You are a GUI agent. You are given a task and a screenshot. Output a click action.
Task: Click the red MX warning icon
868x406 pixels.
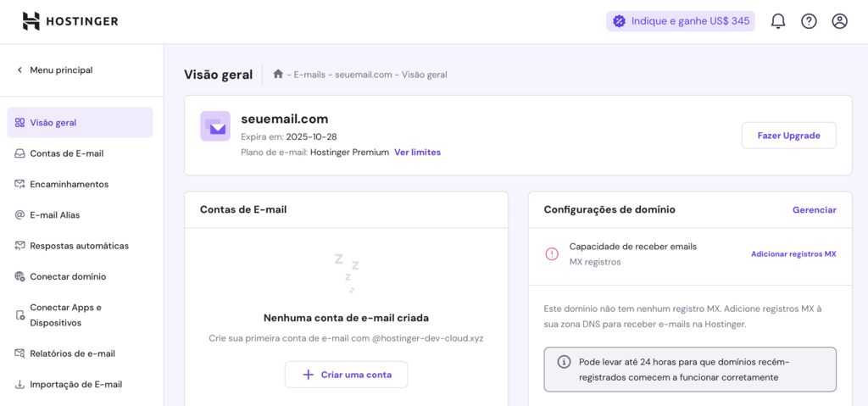552,254
